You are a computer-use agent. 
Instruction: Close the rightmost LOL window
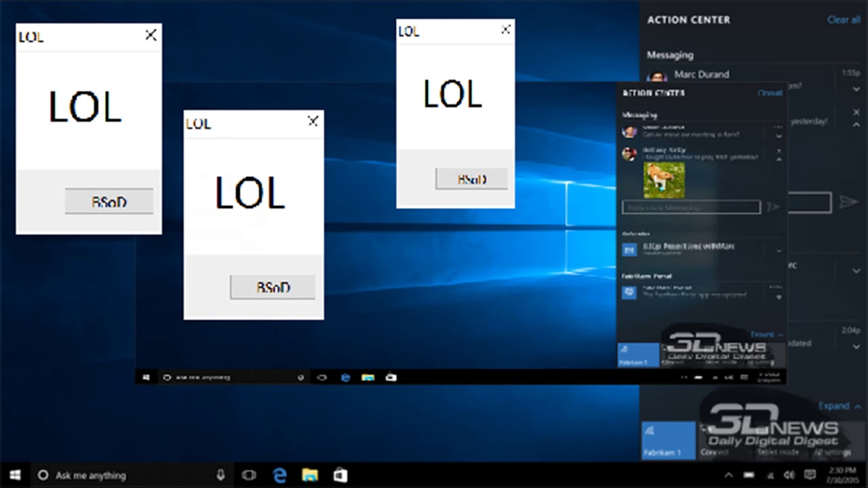(x=506, y=29)
